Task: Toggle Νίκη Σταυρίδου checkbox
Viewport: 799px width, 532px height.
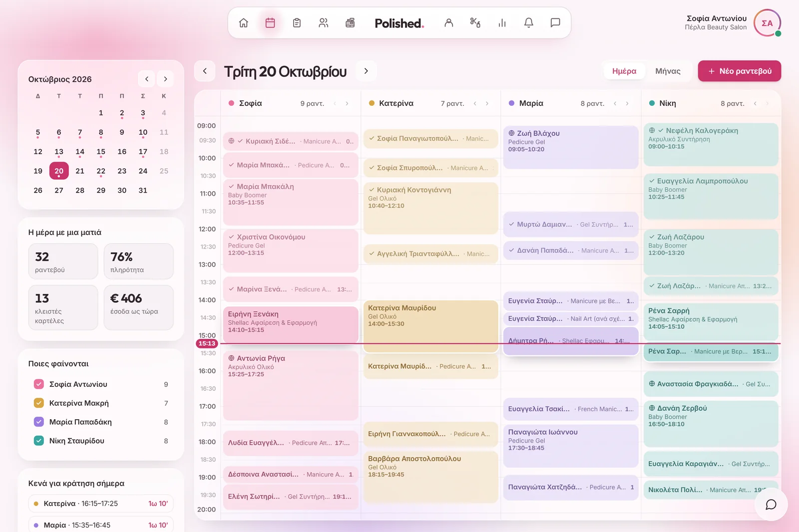Action: 39,441
